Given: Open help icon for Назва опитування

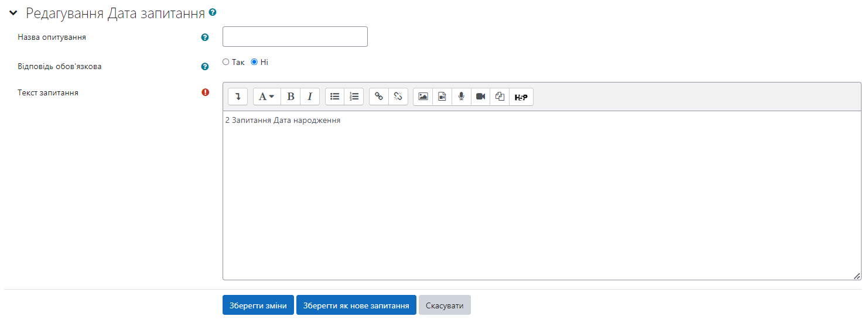Looking at the screenshot, I should coord(205,37).
